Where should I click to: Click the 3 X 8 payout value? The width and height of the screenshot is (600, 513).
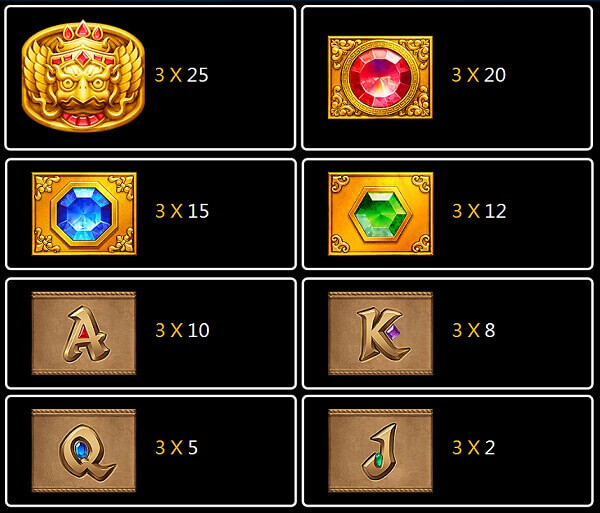tap(474, 330)
